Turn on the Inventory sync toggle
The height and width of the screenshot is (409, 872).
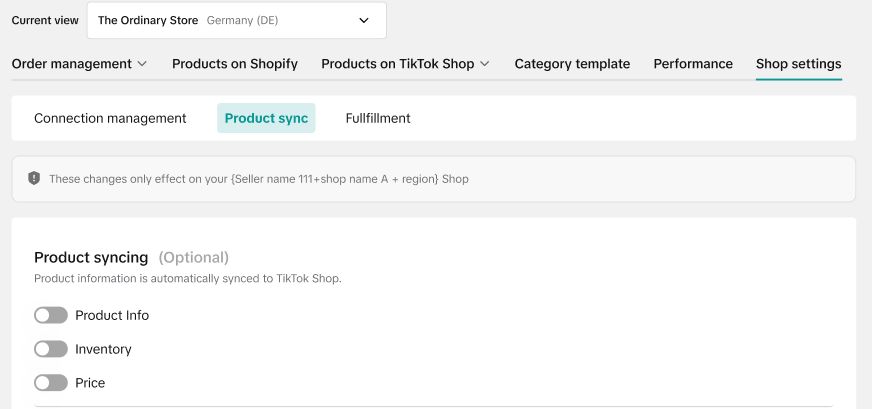51,349
